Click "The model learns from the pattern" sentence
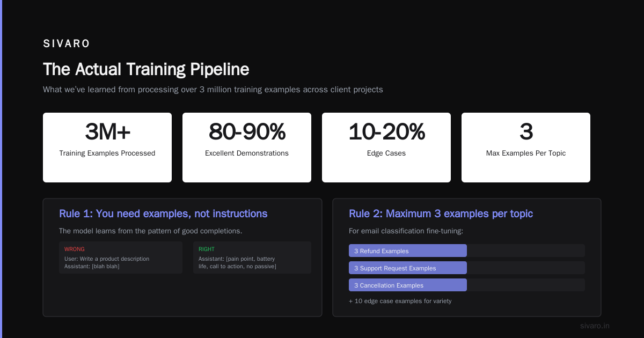 pos(150,231)
